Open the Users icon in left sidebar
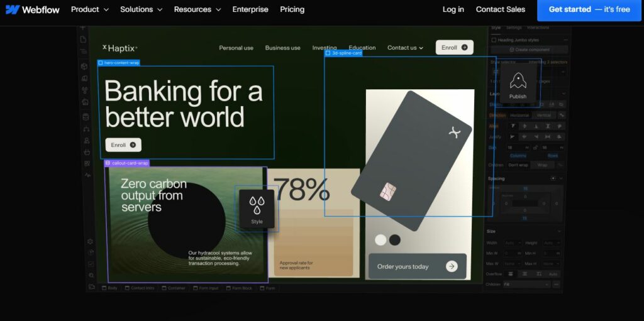This screenshot has height=321, width=644. 87,140
